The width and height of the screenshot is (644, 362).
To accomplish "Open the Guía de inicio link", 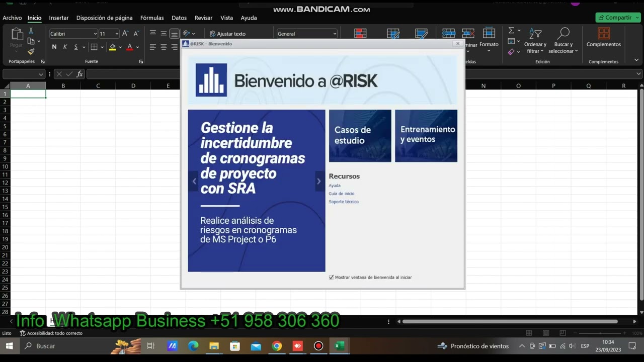I will (342, 194).
